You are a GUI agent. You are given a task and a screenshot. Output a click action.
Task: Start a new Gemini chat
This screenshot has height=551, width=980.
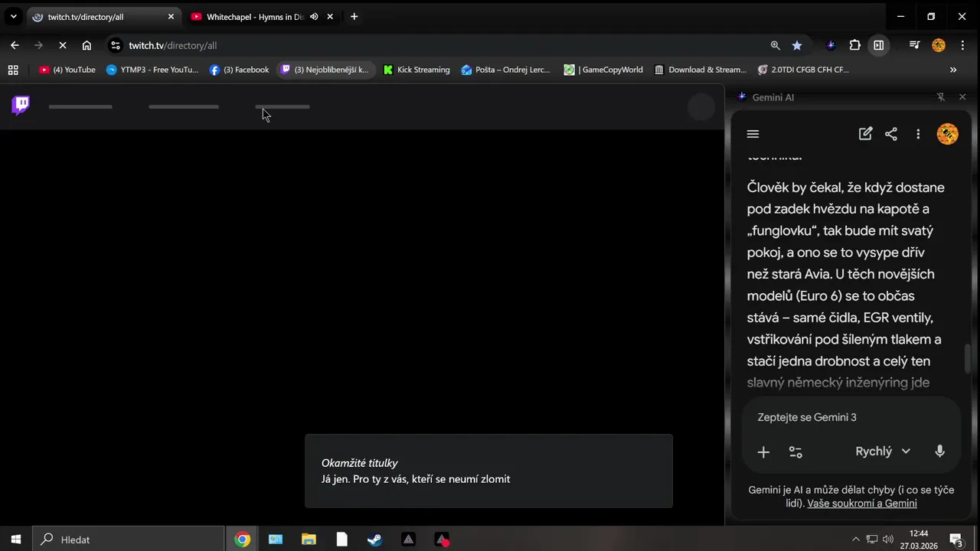coord(865,134)
